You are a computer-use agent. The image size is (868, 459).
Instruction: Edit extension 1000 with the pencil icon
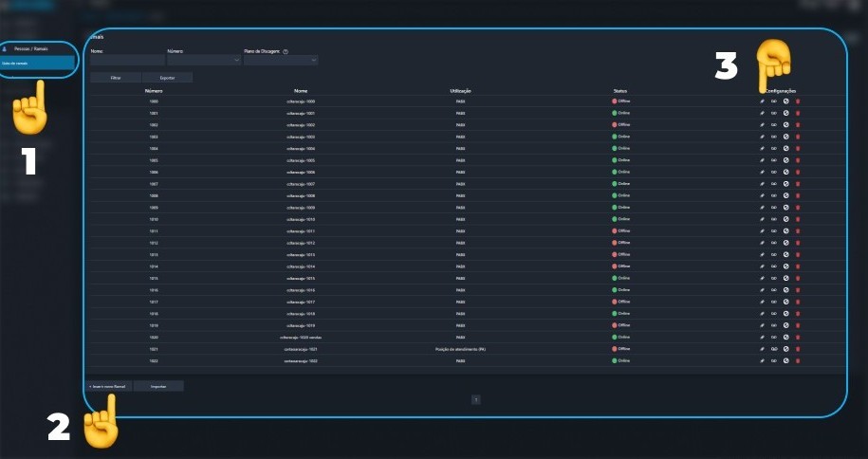point(762,101)
